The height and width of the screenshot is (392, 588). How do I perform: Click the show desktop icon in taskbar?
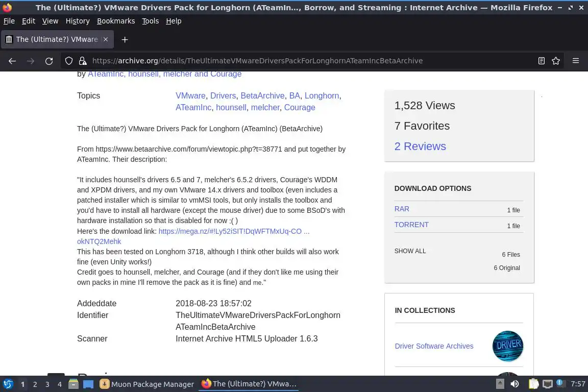(x=88, y=384)
